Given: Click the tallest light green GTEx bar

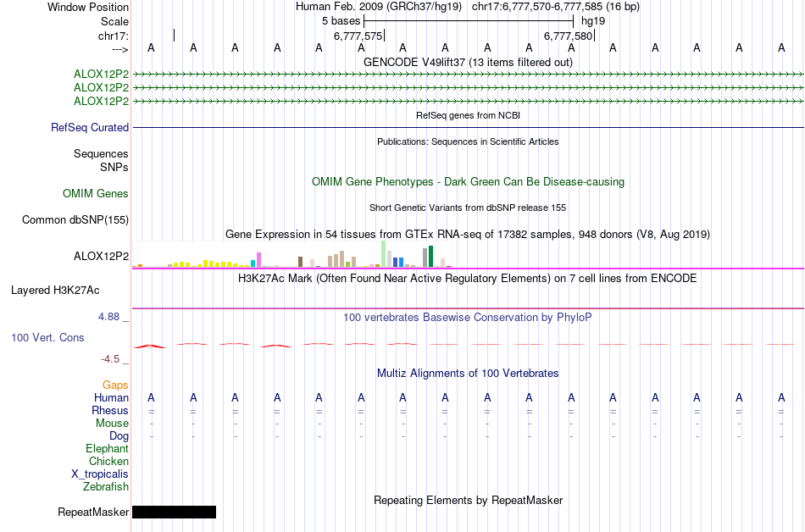Looking at the screenshot, I should coord(384,254).
